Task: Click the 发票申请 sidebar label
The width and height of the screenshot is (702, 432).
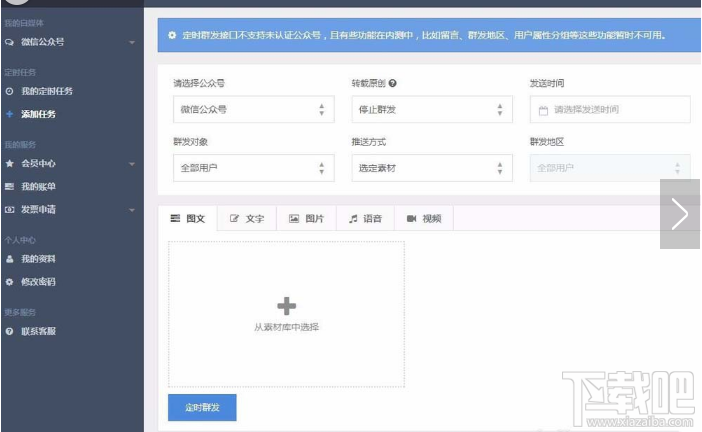Action: 39,209
